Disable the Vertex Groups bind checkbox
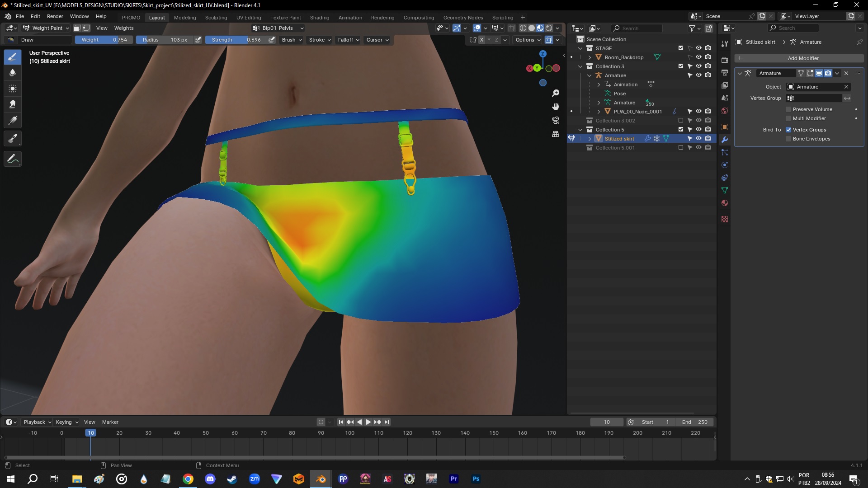This screenshot has width=868, height=488. [788, 130]
